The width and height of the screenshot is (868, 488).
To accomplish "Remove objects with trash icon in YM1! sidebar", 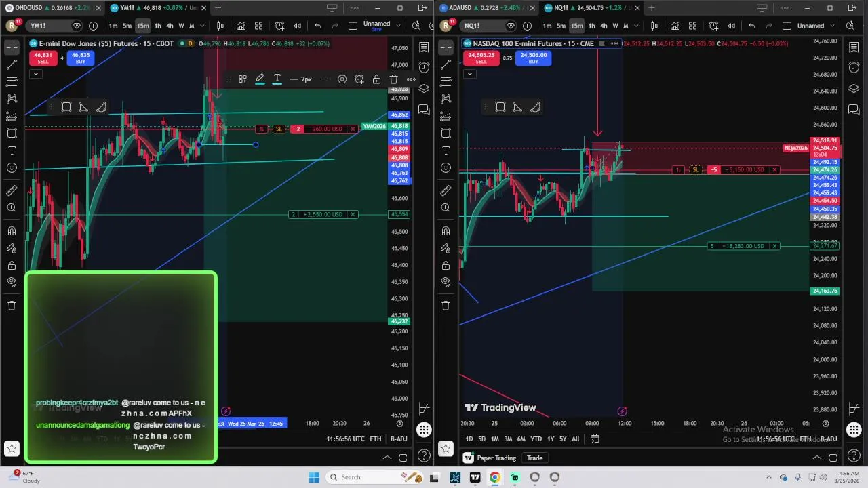I will click(x=12, y=306).
